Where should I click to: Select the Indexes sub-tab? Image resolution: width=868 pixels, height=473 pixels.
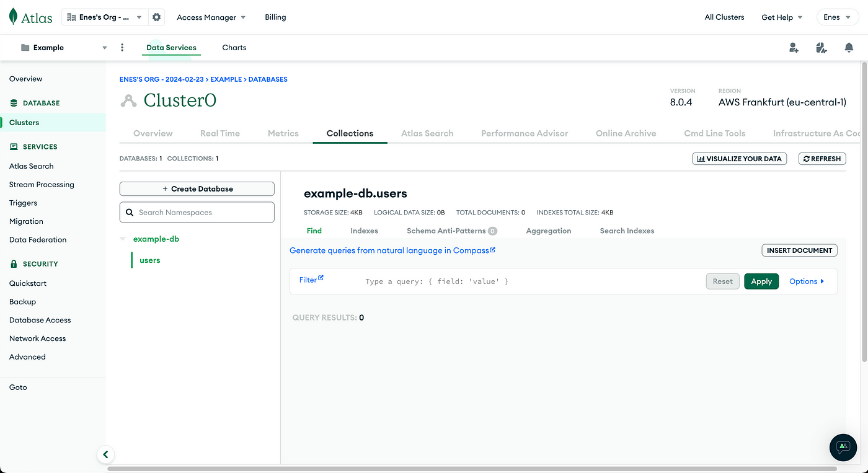coord(364,231)
